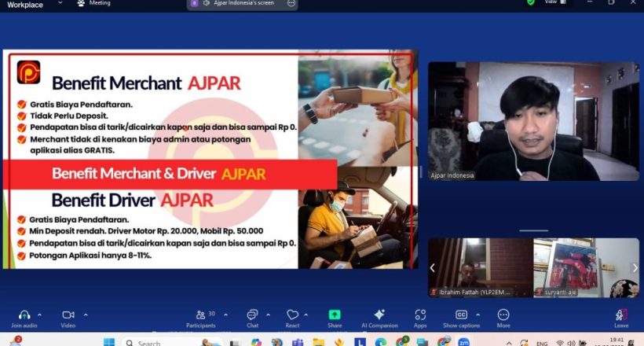Click the Windows Start button
644x346 pixels.
click(109, 342)
